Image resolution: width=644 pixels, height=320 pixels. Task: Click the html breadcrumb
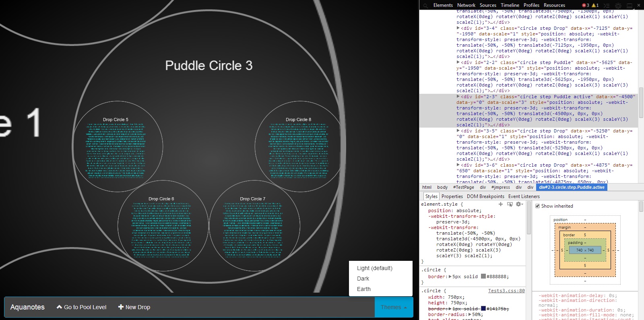[427, 187]
